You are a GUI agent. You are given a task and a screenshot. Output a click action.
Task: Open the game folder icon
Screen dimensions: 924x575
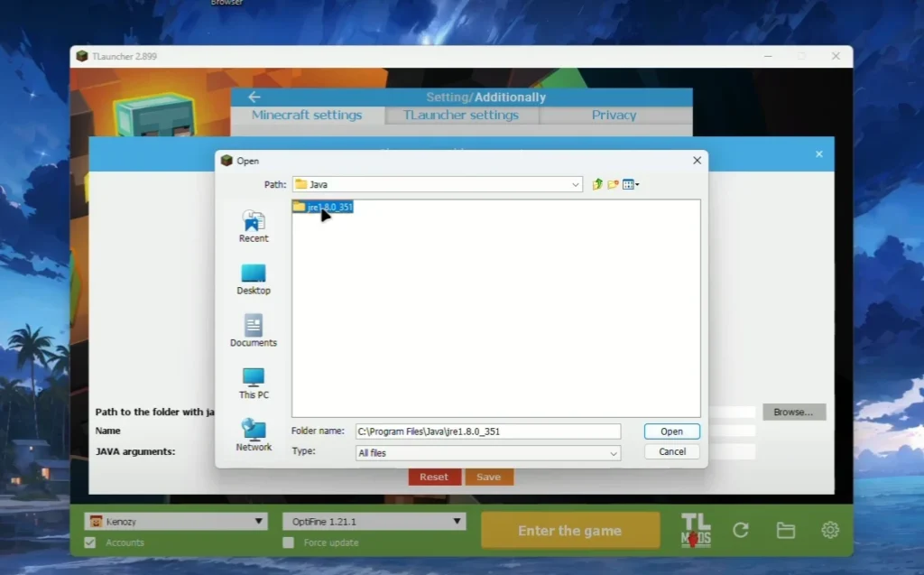(786, 530)
